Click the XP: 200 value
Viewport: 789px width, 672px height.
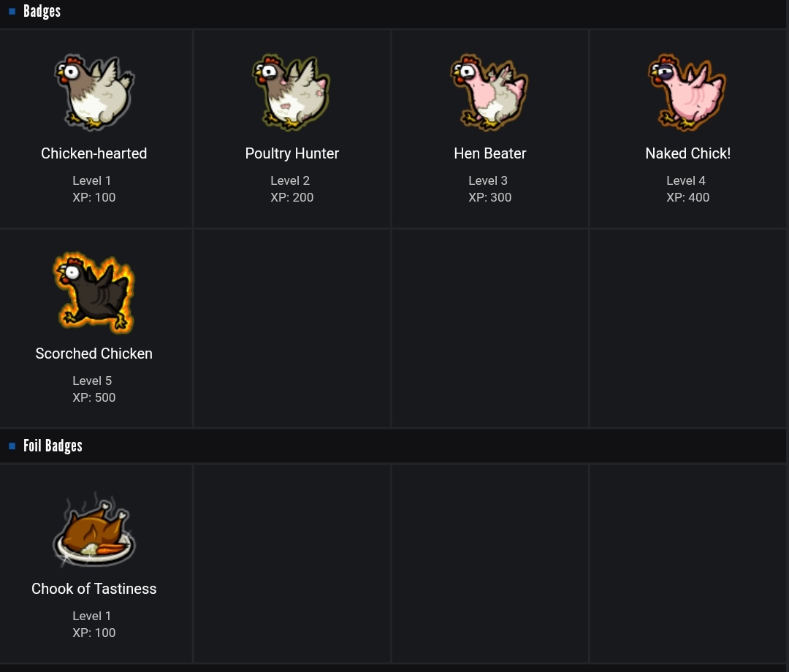tap(292, 197)
